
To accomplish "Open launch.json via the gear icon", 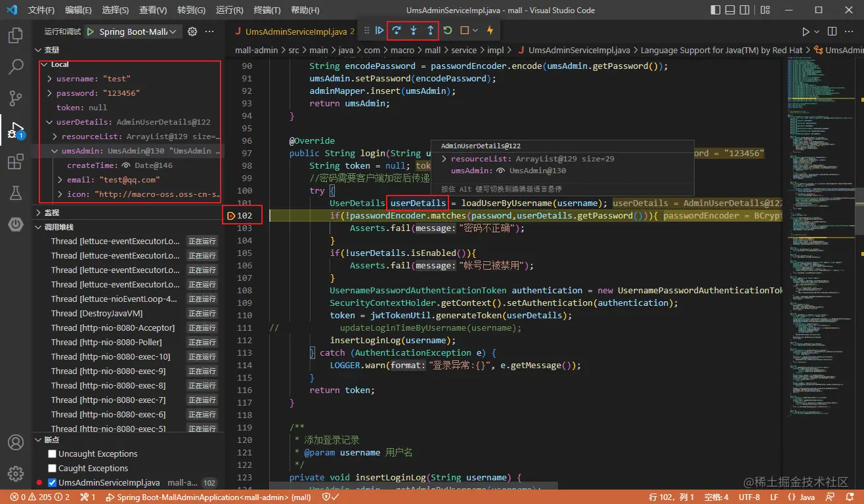I will 192,31.
